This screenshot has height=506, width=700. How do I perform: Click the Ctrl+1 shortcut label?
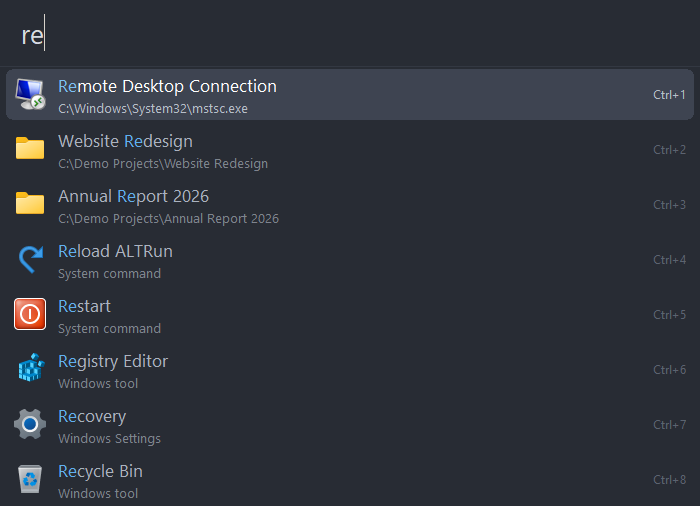pos(669,95)
